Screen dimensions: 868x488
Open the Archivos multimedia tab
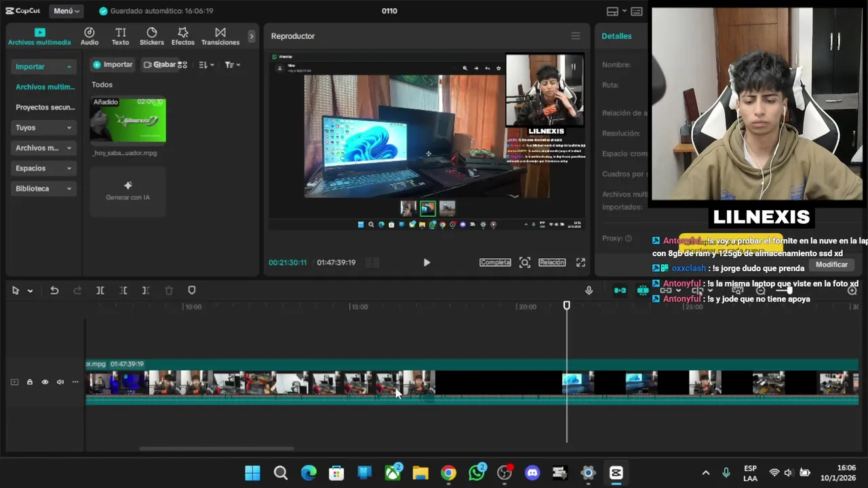[39, 37]
